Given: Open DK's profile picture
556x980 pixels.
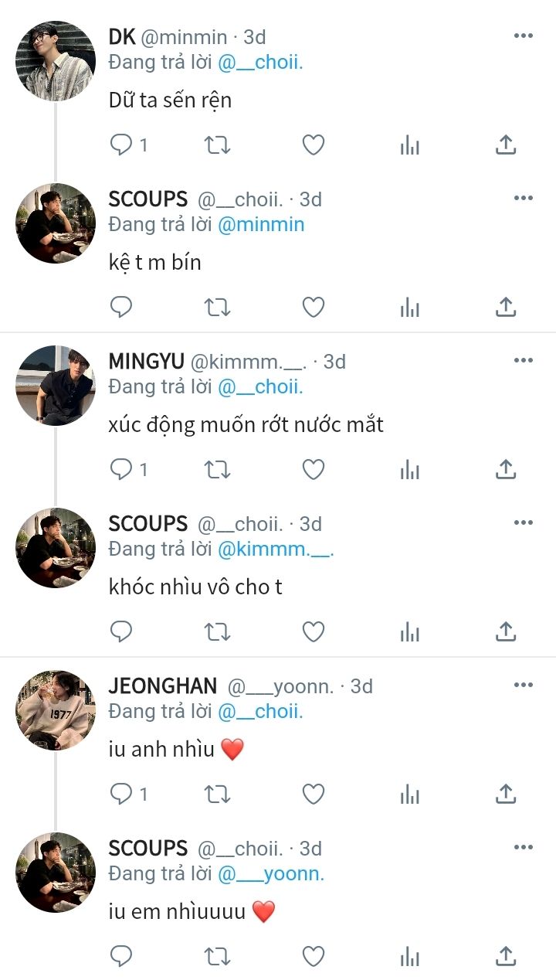Looking at the screenshot, I should 56,61.
